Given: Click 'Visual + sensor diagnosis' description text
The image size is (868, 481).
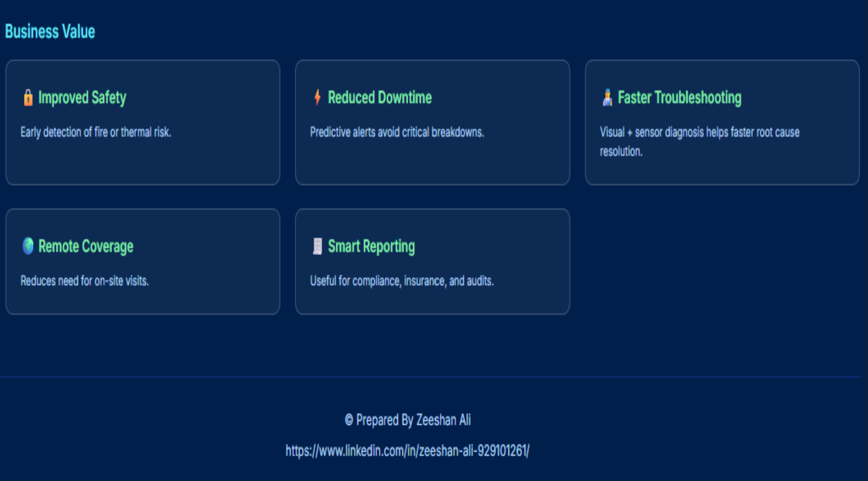Looking at the screenshot, I should pyautogui.click(x=700, y=142).
